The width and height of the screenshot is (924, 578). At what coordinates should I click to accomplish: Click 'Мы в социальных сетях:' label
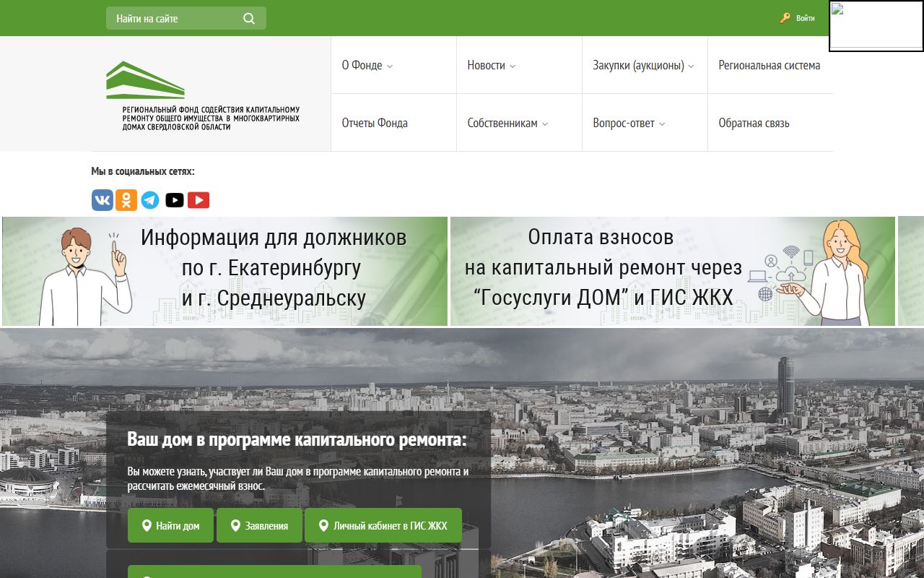pyautogui.click(x=143, y=171)
